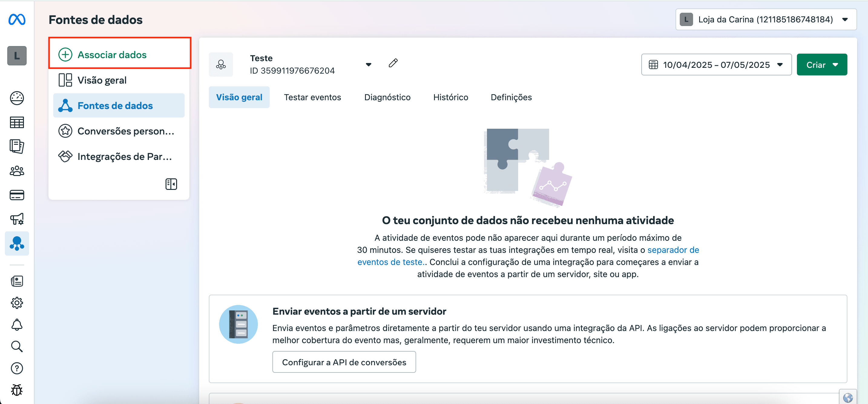Collapse the left navigation panel
Viewport: 868px width, 404px height.
[x=171, y=184]
